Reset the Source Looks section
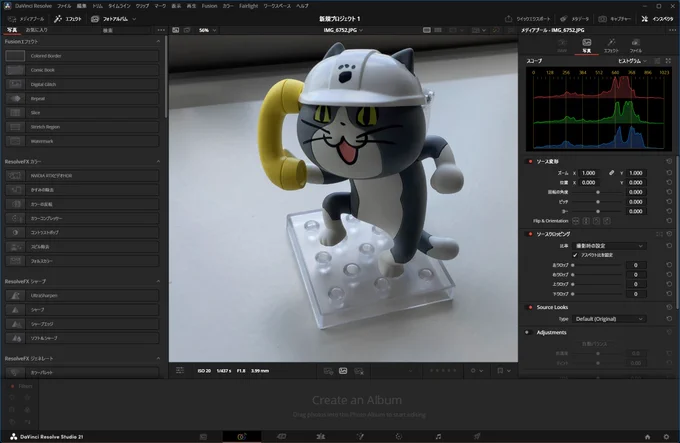 coord(669,307)
